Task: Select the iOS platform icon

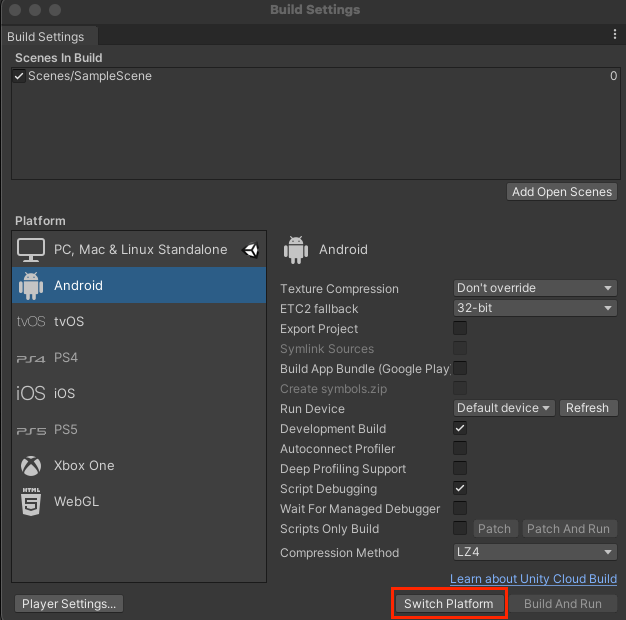Action: 31,393
